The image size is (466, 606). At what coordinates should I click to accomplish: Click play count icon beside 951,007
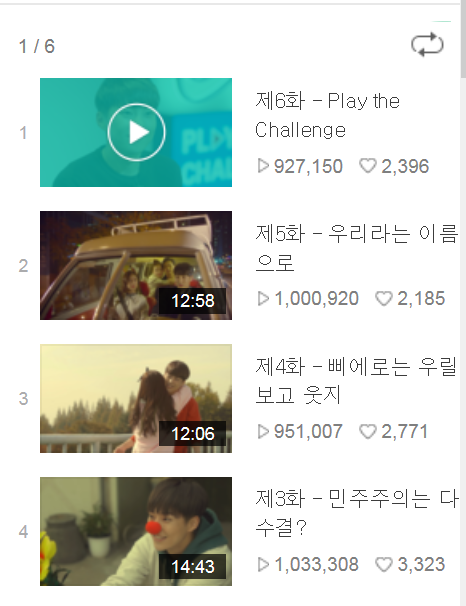[263, 432]
